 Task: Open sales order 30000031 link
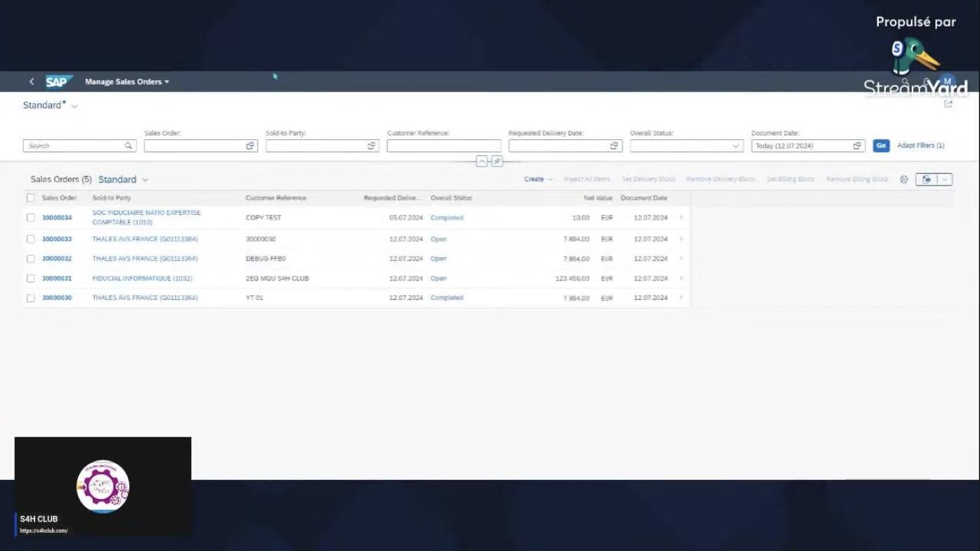pos(57,278)
